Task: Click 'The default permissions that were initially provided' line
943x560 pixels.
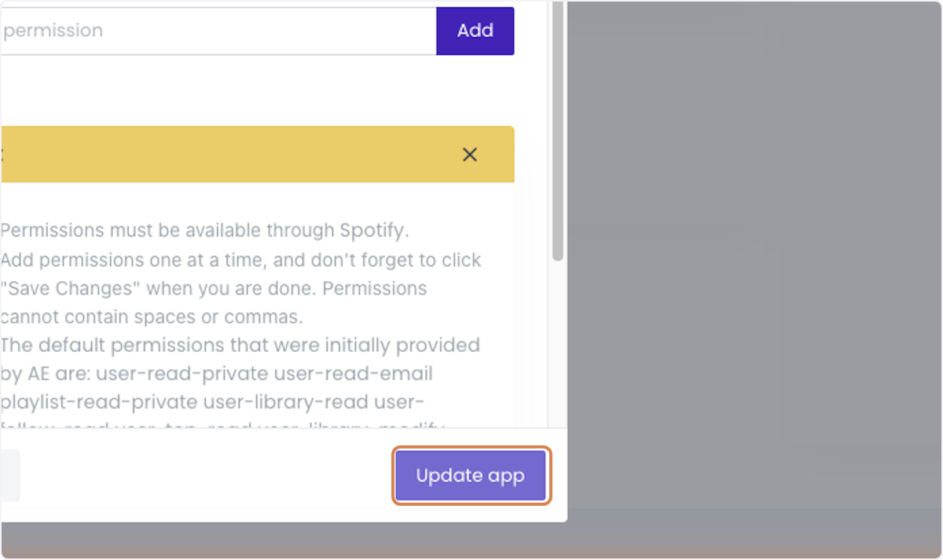Action: [x=240, y=345]
